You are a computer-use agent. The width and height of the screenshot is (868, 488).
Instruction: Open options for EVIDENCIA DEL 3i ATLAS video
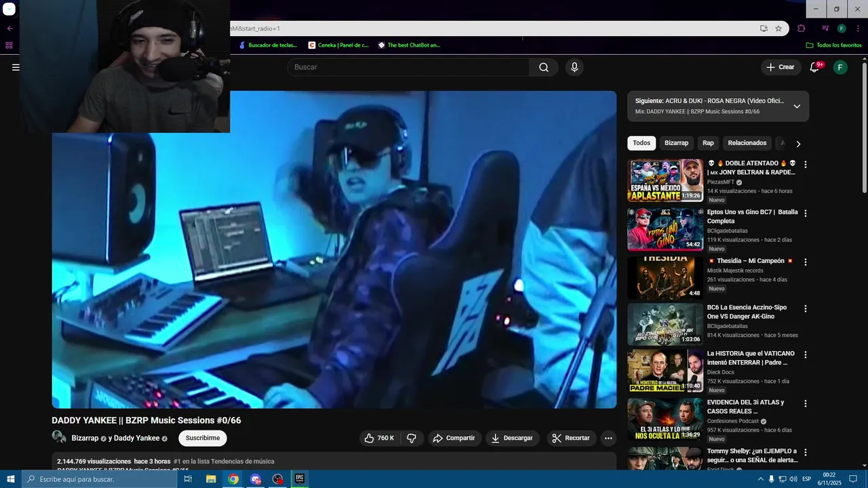pos(806,404)
